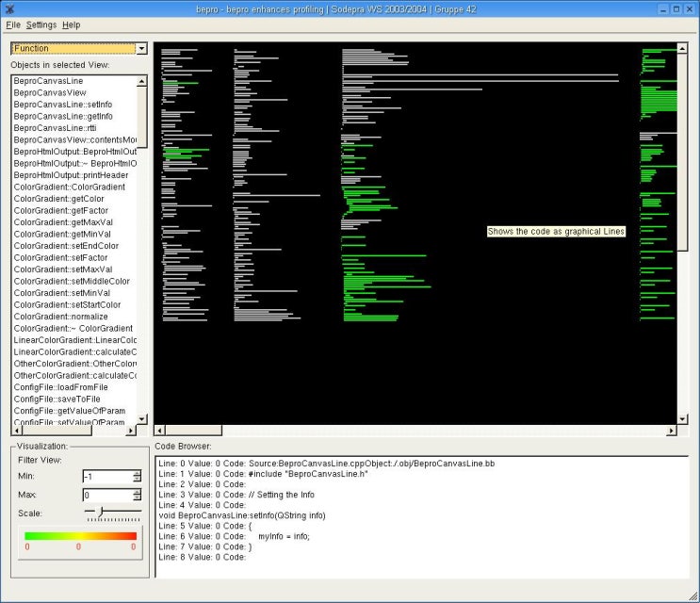The image size is (700, 603).
Task: Select BeproCanvasLine::getInfo entry
Action: 63,116
